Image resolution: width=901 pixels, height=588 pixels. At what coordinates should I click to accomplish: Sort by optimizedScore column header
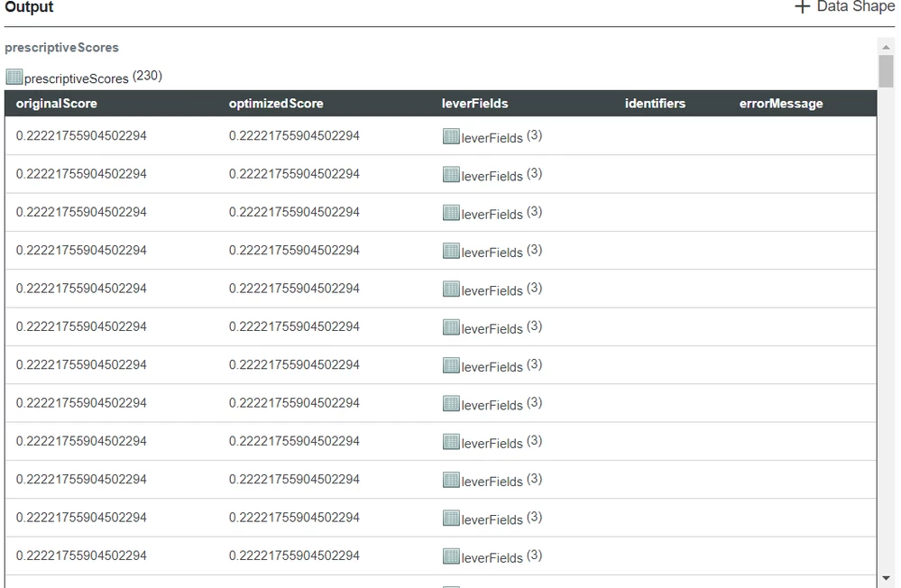click(x=276, y=104)
